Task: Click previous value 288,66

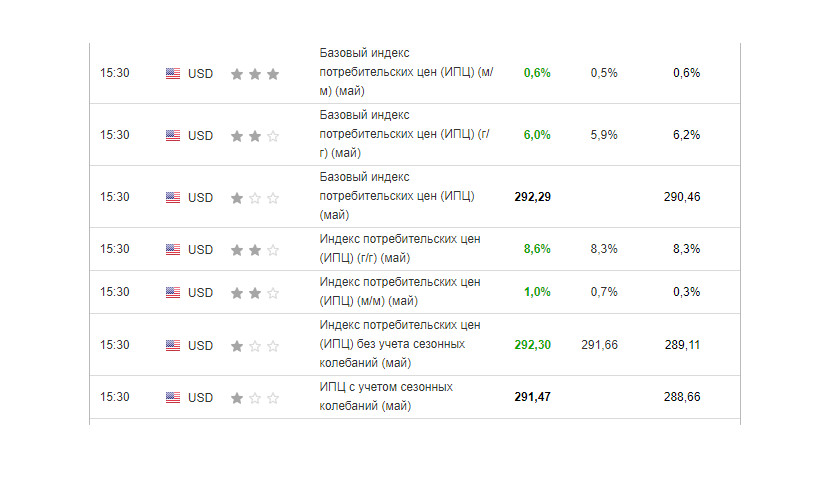Action: click(x=682, y=397)
